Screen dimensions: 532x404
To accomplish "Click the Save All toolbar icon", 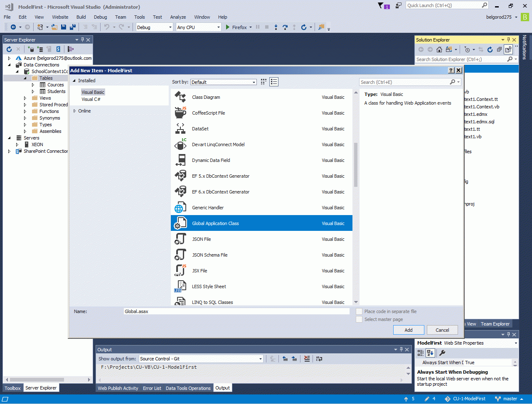I will click(x=73, y=27).
